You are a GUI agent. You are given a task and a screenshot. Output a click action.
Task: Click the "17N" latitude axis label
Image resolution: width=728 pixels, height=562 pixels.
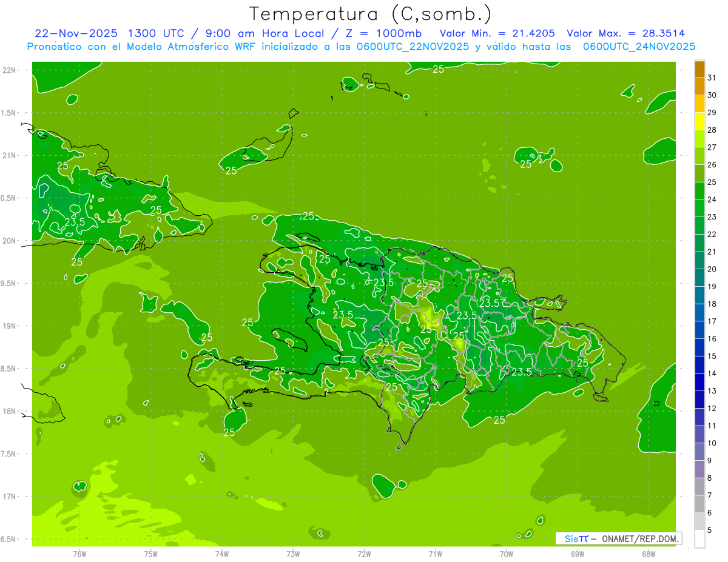coord(9,497)
